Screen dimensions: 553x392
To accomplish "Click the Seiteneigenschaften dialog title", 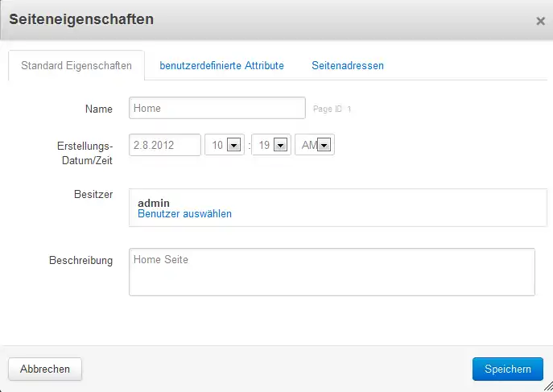I will tap(81, 19).
